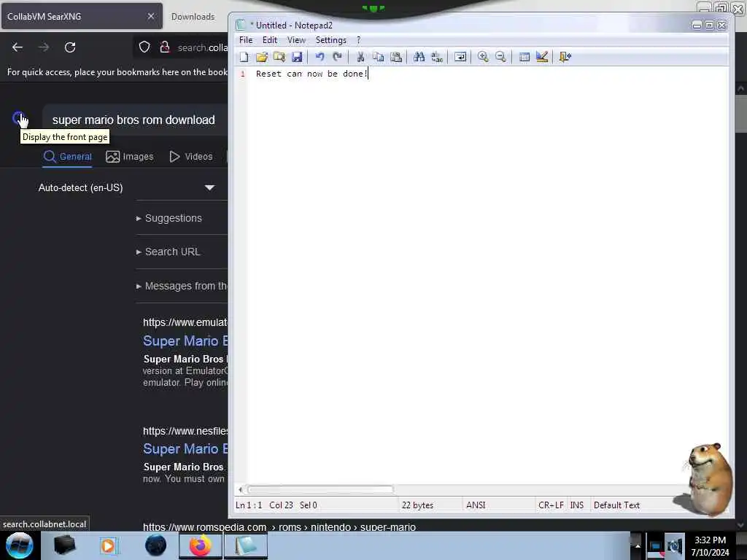This screenshot has width=747, height=560.
Task: Click the 22 bytes status bar field
Action: tap(417, 505)
